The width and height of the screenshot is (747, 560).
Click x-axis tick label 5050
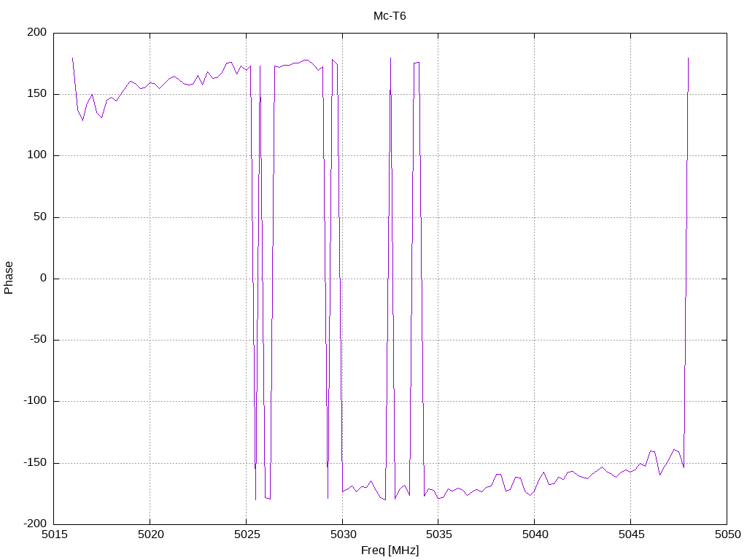727,534
